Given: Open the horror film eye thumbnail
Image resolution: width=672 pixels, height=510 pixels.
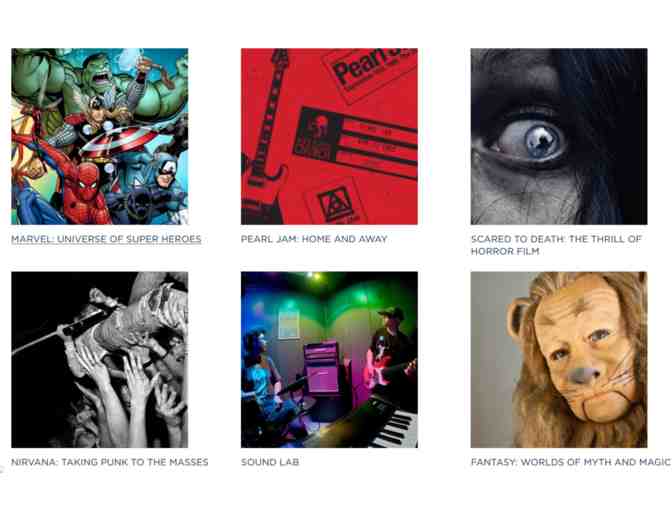Looking at the screenshot, I should tap(559, 136).
